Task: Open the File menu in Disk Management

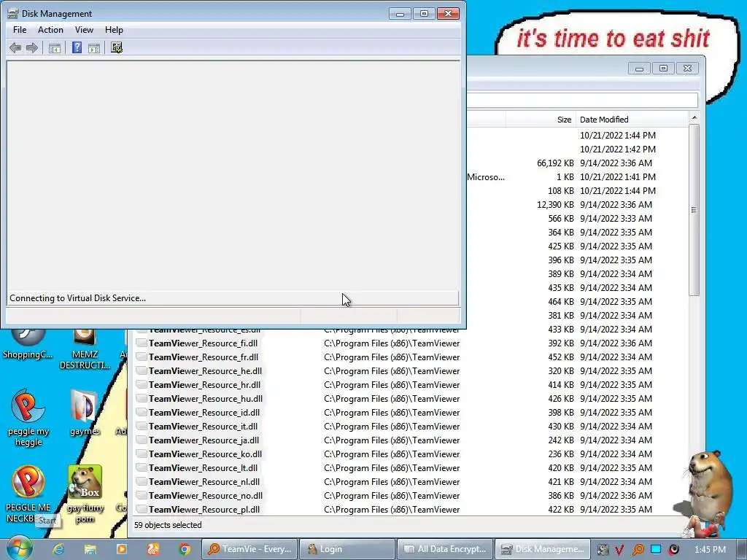Action: pyautogui.click(x=20, y=29)
